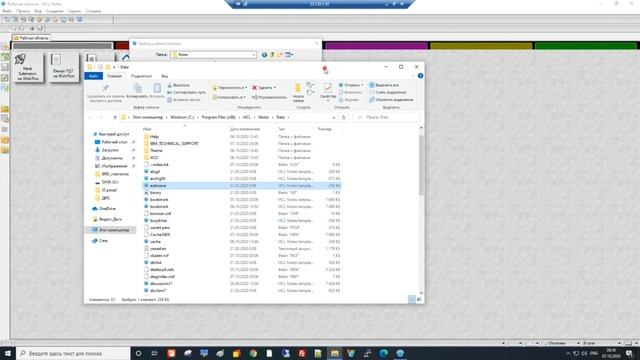This screenshot has height=360, width=640.
Task: Click the Pin to Quick access icon
Action: (x=106, y=88)
